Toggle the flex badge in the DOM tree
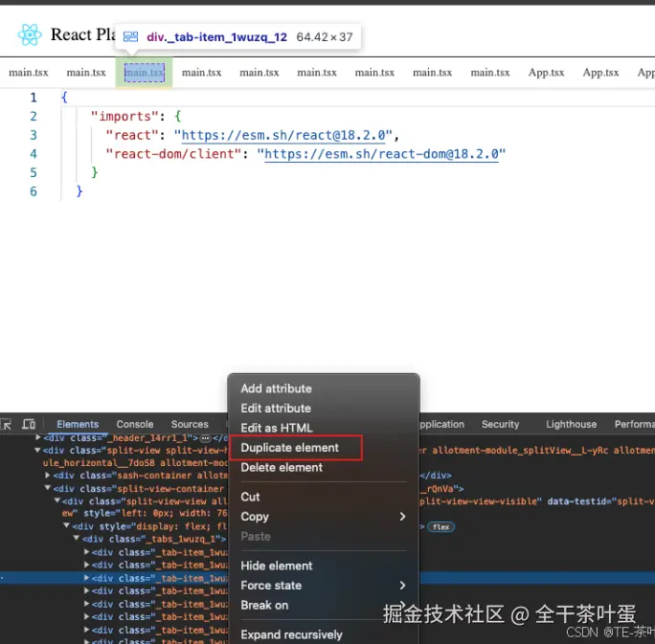The height and width of the screenshot is (644, 655). (x=441, y=526)
